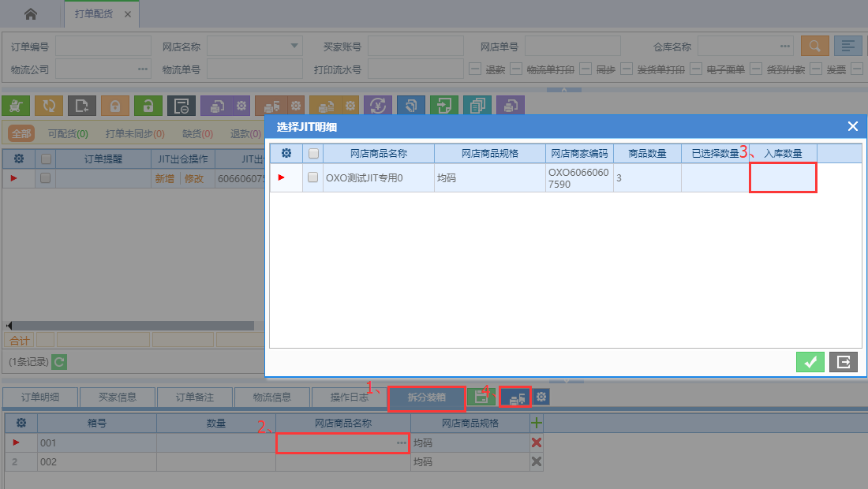Open the 拆分装箱 tab
The image size is (868, 489).
[x=426, y=398]
